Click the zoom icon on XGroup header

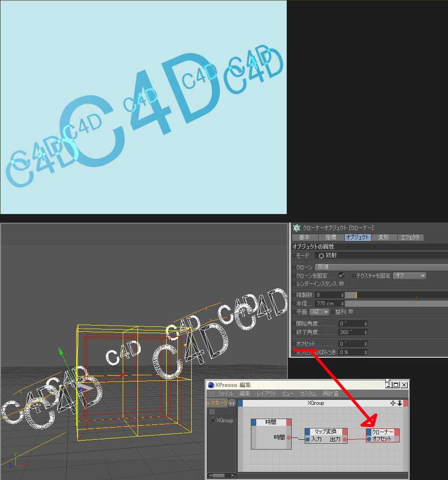click(400, 403)
